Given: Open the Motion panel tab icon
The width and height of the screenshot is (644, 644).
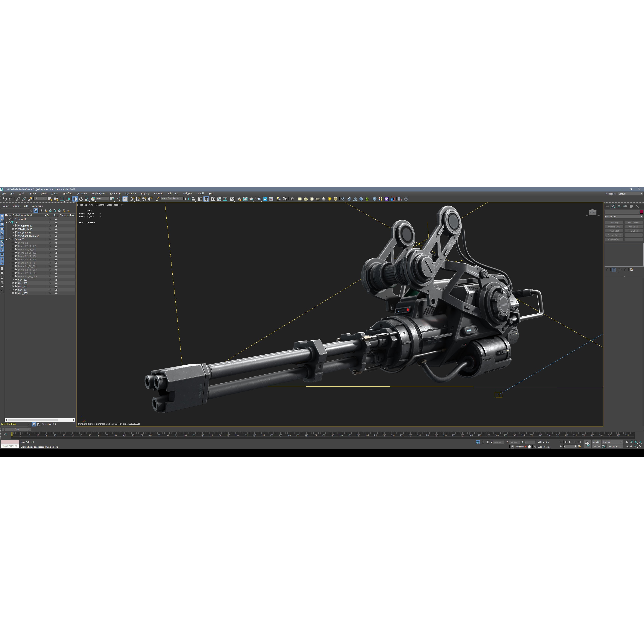Looking at the screenshot, I should pyautogui.click(x=625, y=206).
